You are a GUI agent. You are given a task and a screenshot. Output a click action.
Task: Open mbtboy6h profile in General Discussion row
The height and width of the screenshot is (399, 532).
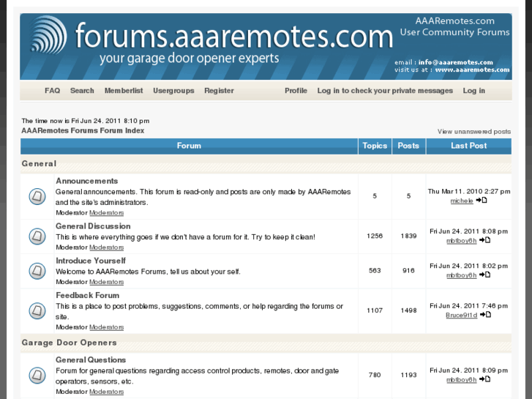[x=462, y=241]
